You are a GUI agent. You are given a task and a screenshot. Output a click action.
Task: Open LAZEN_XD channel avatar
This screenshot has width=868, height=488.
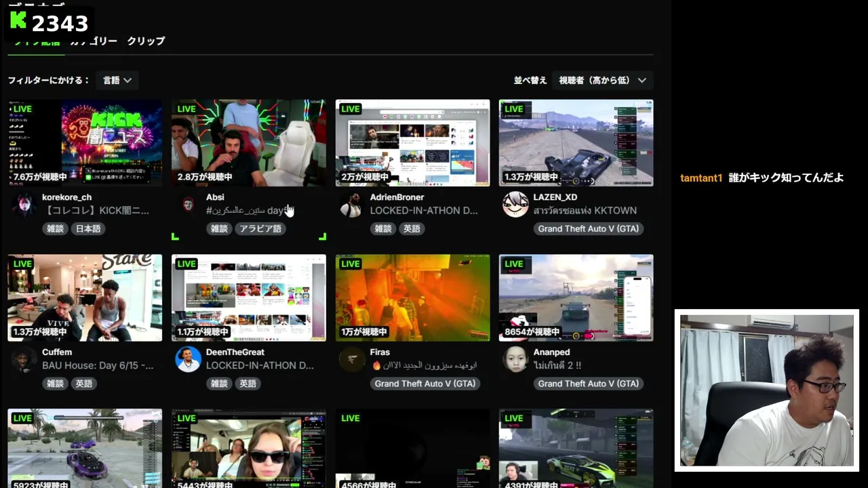(x=515, y=204)
